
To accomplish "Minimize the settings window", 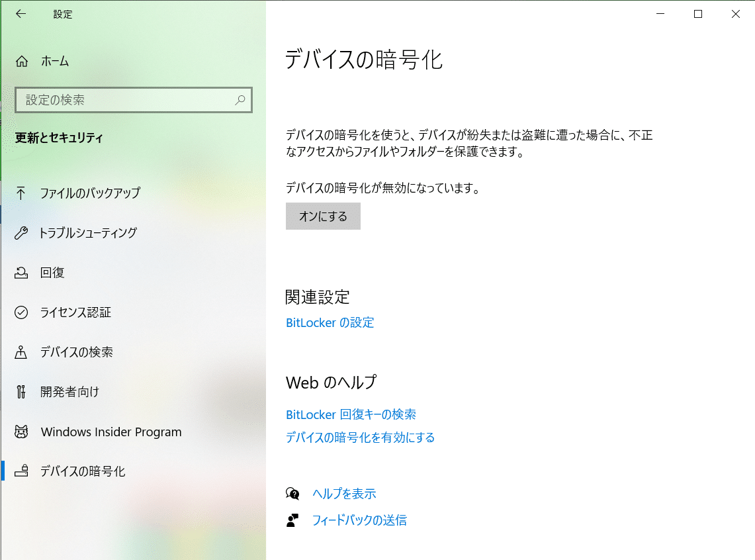I will pyautogui.click(x=660, y=14).
